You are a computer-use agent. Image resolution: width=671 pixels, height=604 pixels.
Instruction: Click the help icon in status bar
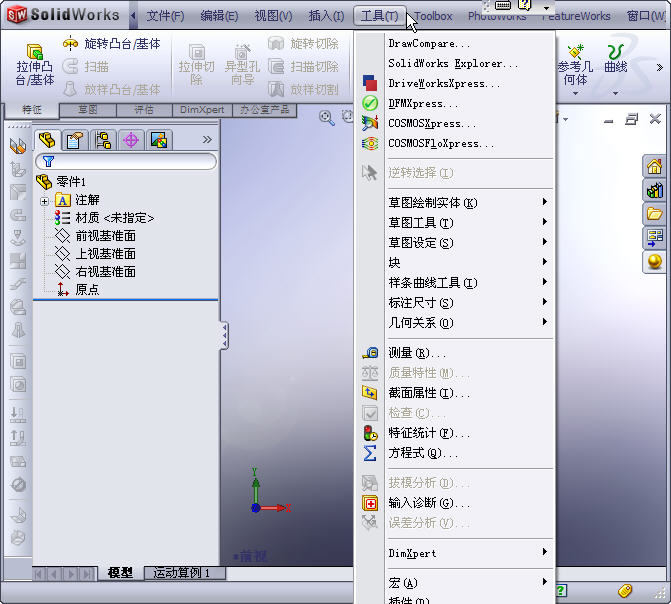(561, 591)
